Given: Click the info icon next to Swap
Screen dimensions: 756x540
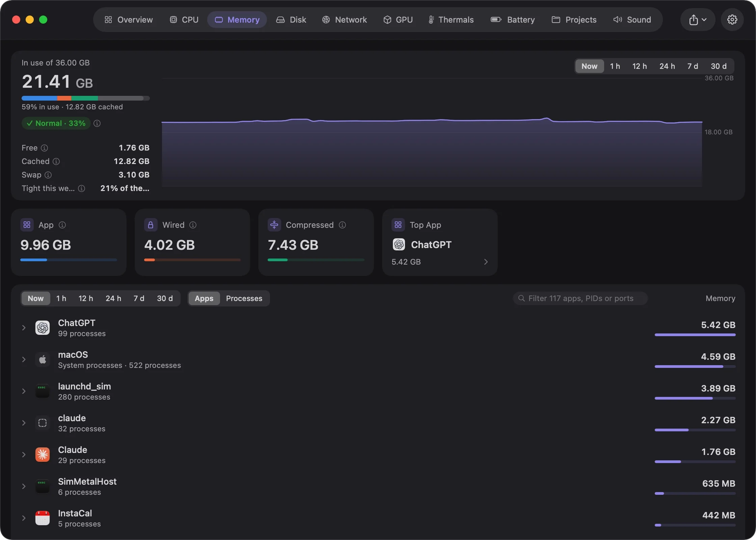Looking at the screenshot, I should coord(48,175).
